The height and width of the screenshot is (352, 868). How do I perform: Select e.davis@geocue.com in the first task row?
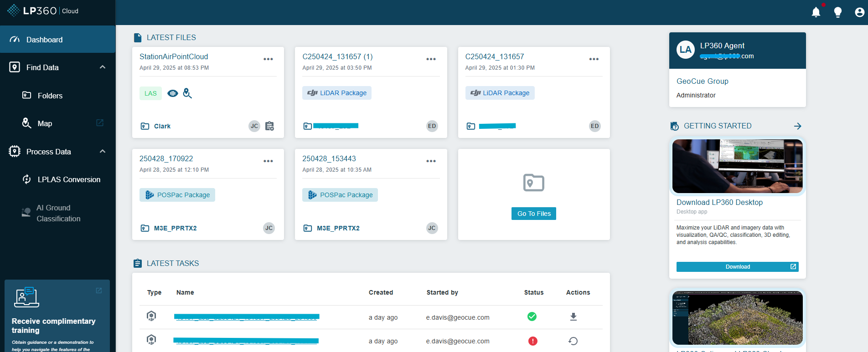(458, 317)
